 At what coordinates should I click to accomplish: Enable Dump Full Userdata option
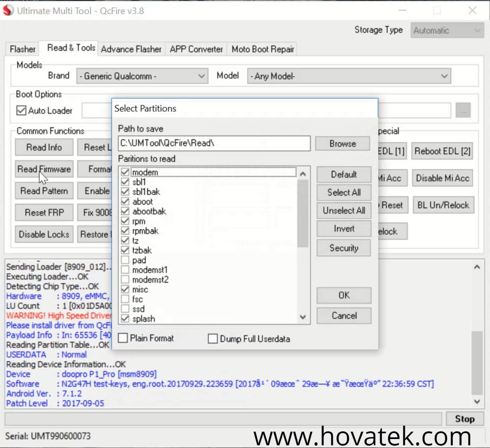[x=213, y=339]
